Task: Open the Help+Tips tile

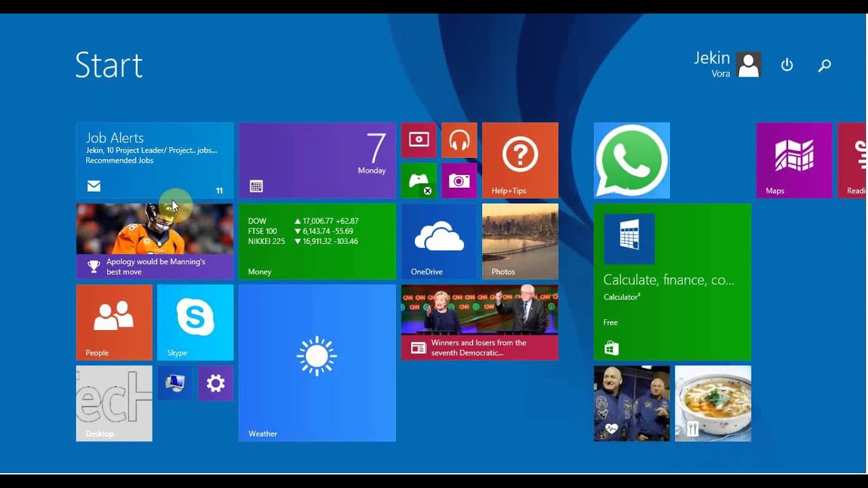Action: coord(520,161)
